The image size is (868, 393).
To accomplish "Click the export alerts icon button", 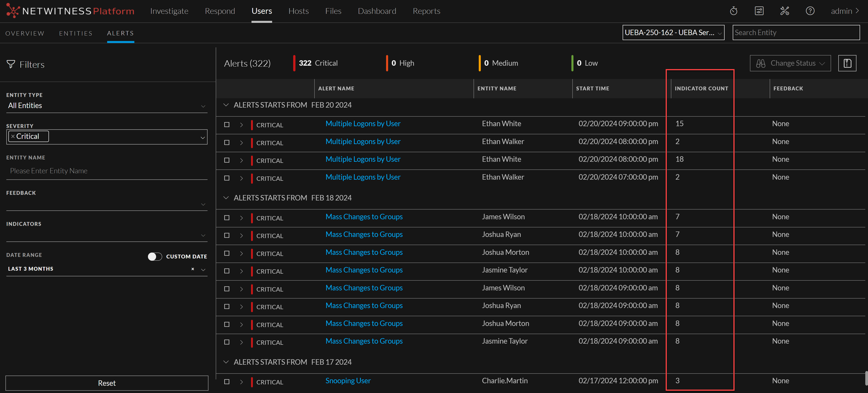I will [847, 63].
